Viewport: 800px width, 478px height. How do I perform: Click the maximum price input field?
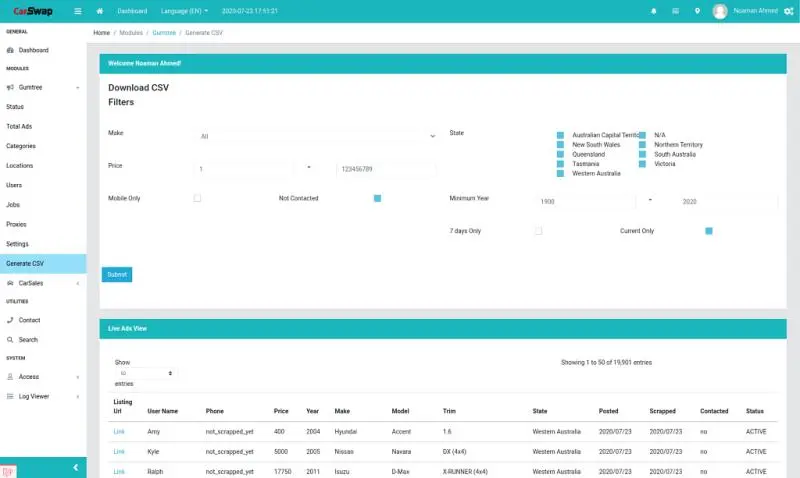pos(385,169)
